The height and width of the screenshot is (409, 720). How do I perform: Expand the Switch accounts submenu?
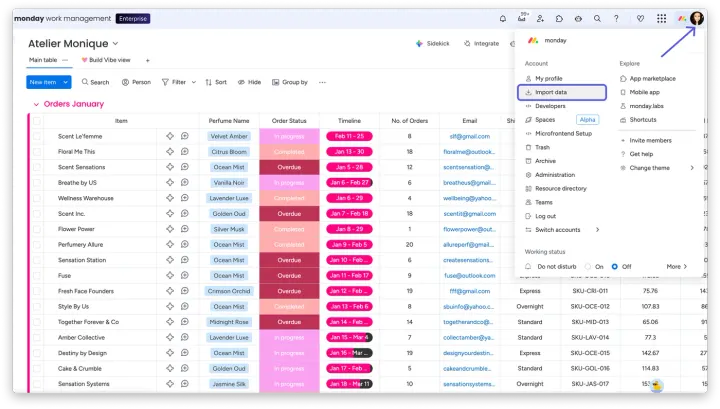point(597,230)
